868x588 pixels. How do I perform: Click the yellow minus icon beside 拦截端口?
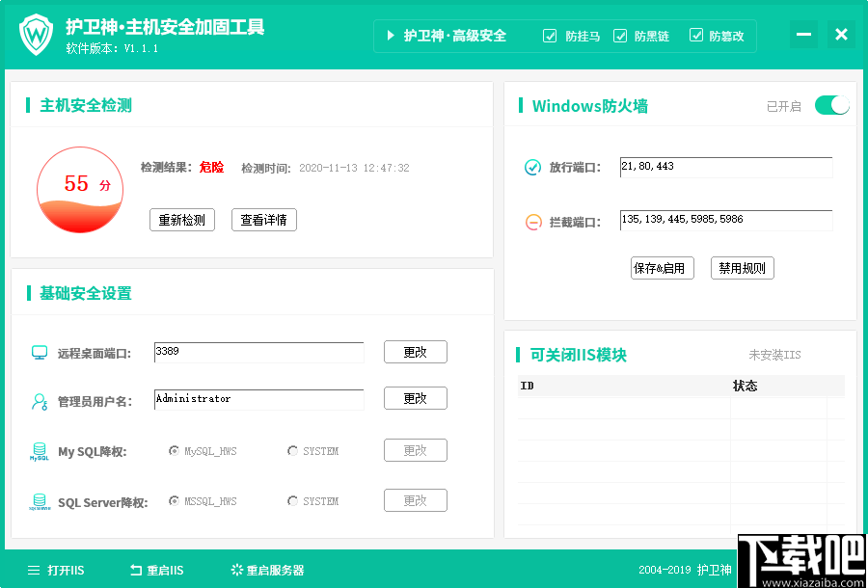tap(532, 221)
